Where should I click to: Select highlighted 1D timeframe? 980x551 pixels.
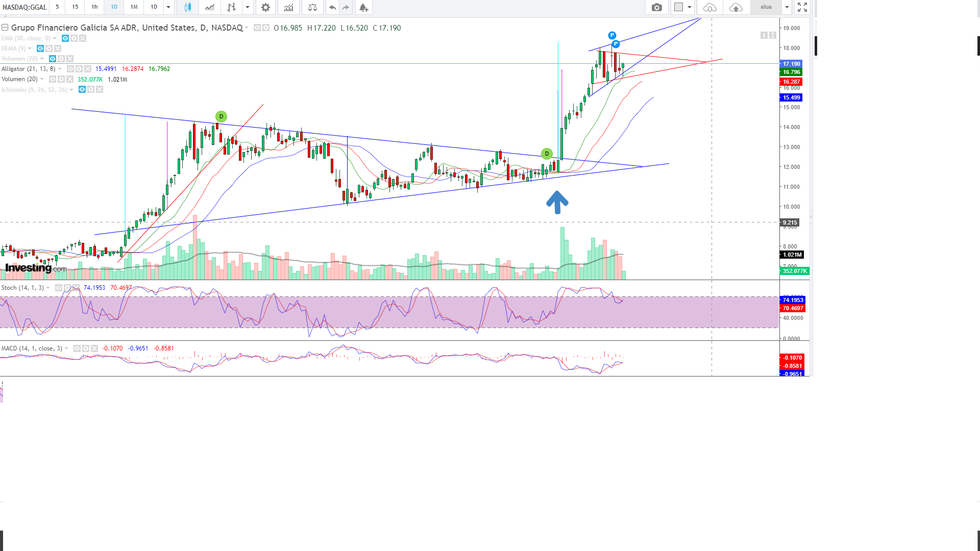point(114,7)
